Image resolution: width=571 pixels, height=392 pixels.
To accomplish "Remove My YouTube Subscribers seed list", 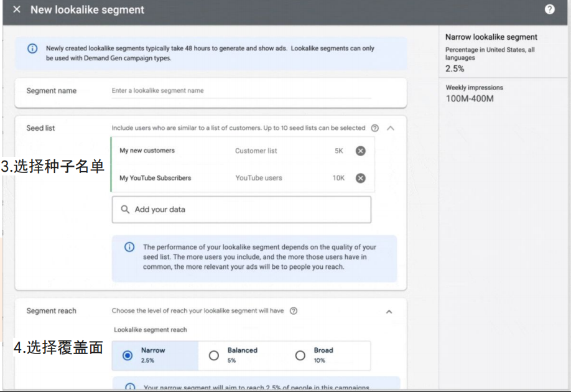I will (x=360, y=178).
